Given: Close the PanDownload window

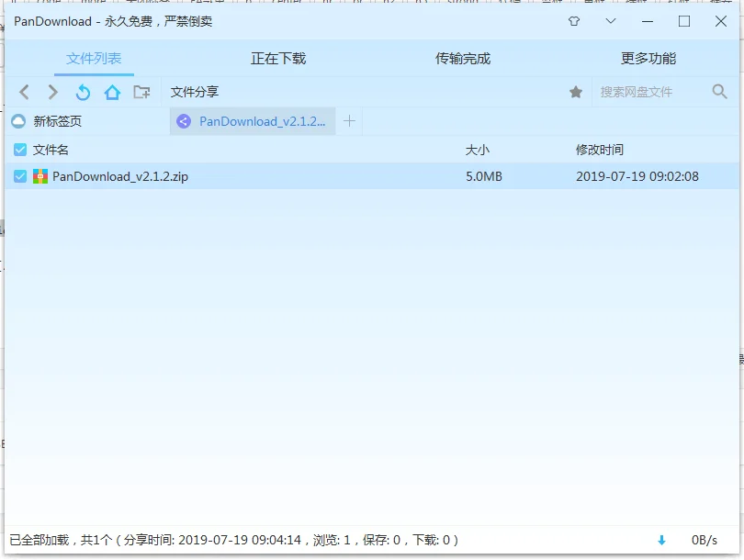Looking at the screenshot, I should click(720, 21).
